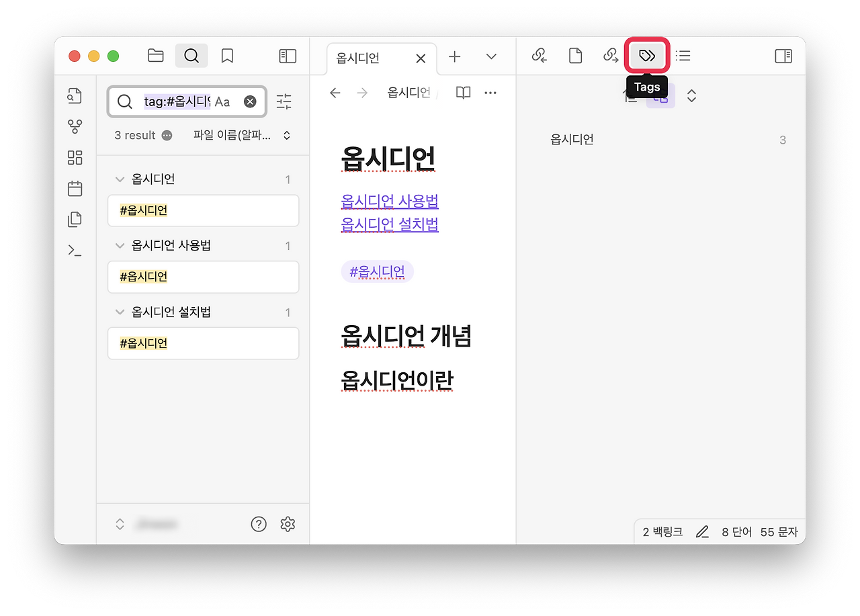Open settings with the gear icon

click(x=288, y=524)
